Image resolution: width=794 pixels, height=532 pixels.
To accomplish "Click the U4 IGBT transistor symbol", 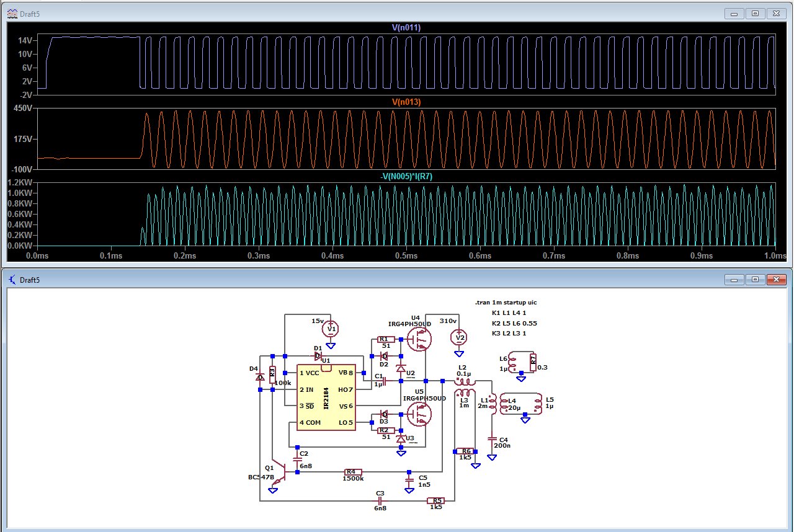I will [x=420, y=339].
